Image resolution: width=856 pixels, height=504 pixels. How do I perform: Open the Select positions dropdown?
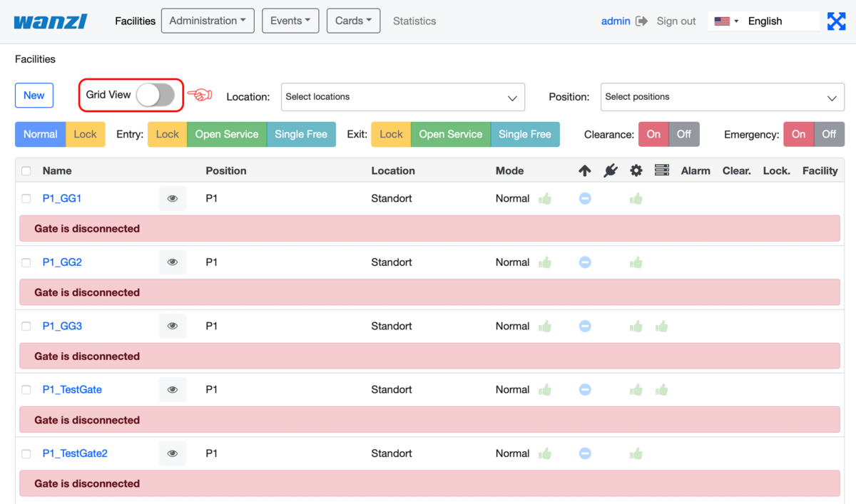click(722, 97)
